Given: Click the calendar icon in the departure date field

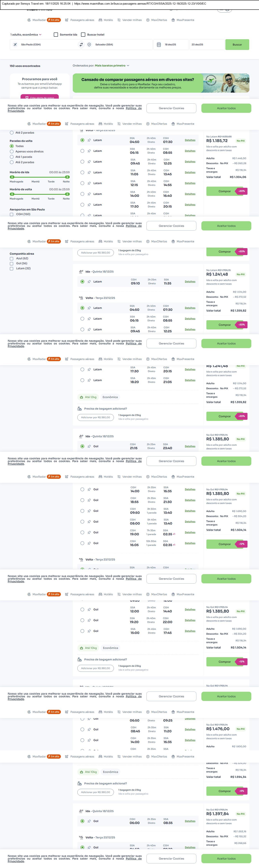Looking at the screenshot, I should (x=159, y=44).
